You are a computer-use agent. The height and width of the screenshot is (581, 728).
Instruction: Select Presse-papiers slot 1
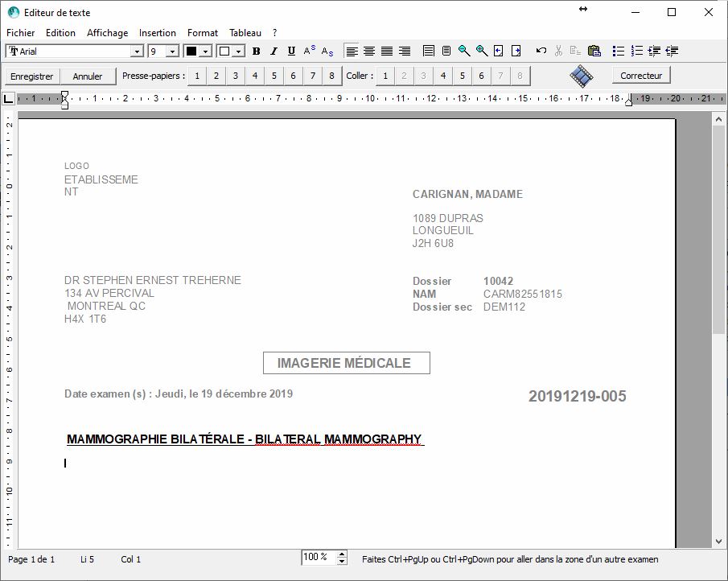click(197, 76)
